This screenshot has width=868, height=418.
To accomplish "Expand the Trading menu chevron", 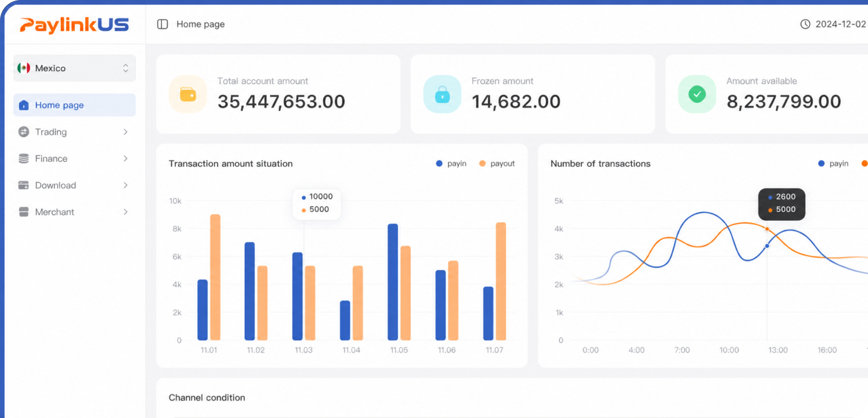I will [125, 132].
